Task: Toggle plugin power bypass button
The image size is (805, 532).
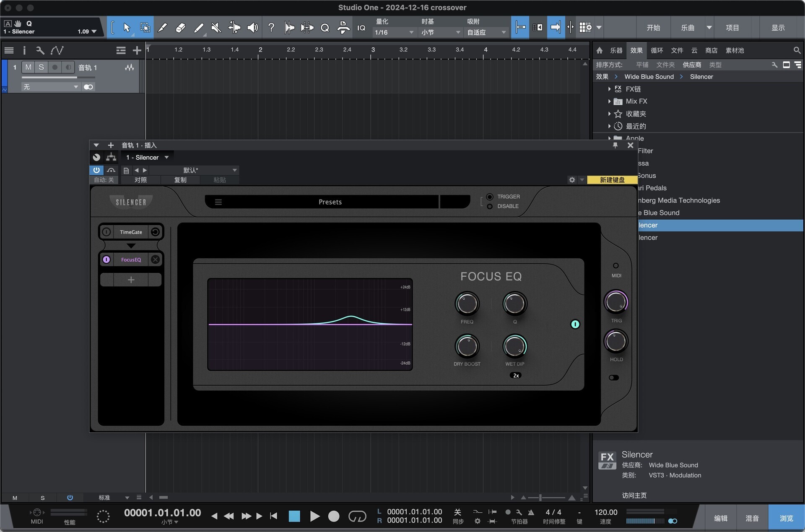Action: (96, 170)
